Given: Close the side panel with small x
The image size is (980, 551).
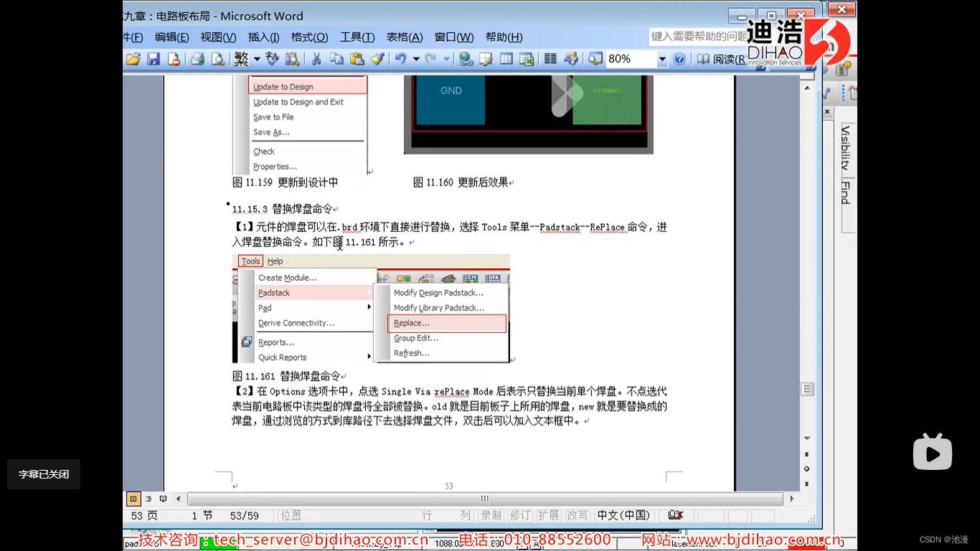Looking at the screenshot, I should 827,112.
